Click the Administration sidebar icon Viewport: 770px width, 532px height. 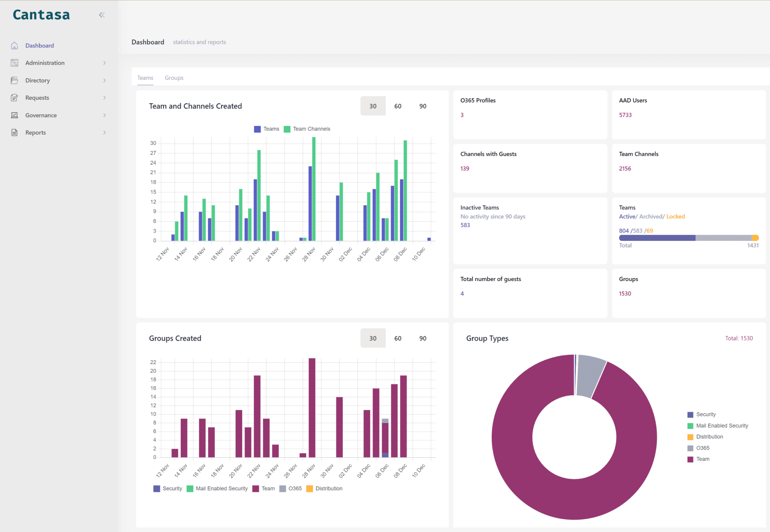[15, 63]
